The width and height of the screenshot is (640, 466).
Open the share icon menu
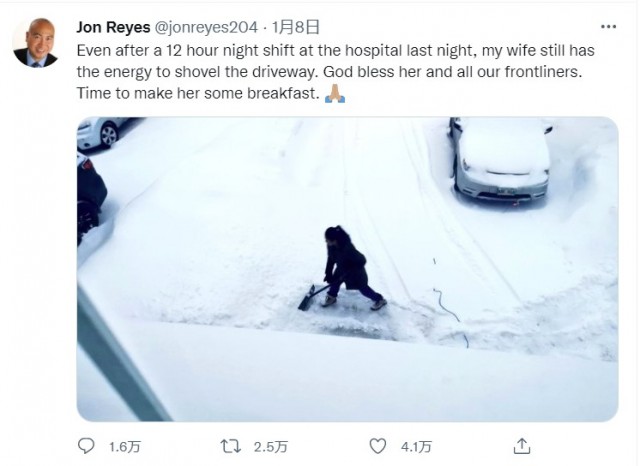522,445
